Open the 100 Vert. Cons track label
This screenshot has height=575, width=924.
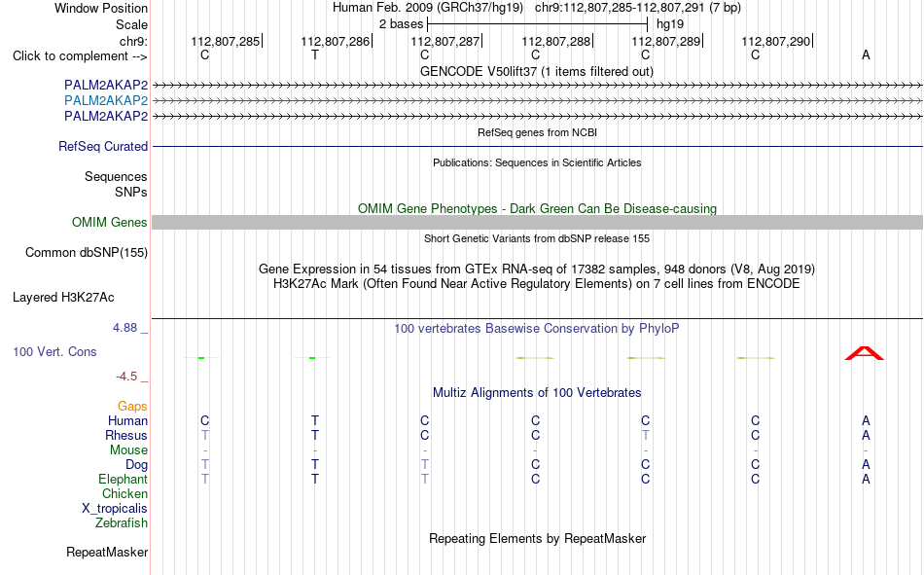click(x=54, y=351)
